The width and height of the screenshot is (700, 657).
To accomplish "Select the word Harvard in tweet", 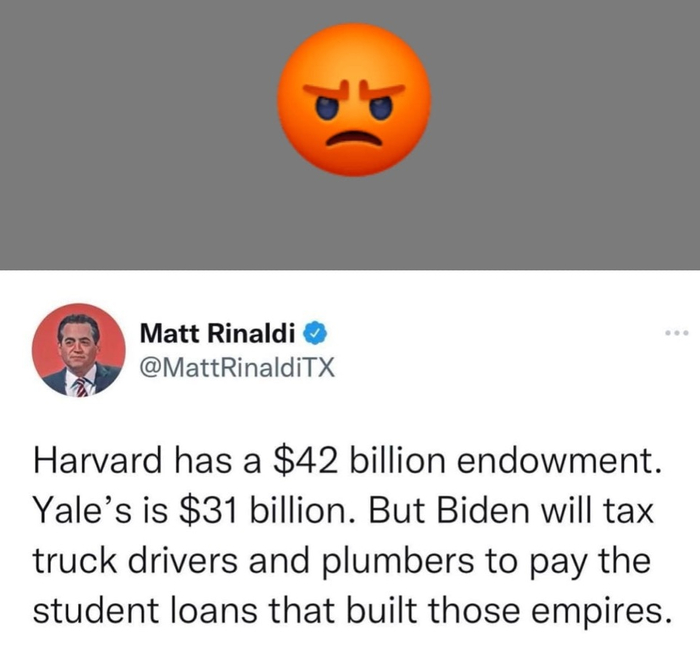I will pos(97,461).
